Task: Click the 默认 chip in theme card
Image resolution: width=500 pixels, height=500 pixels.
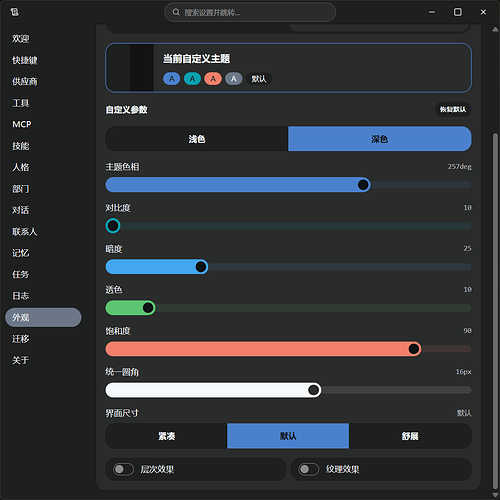Action: pyautogui.click(x=259, y=79)
